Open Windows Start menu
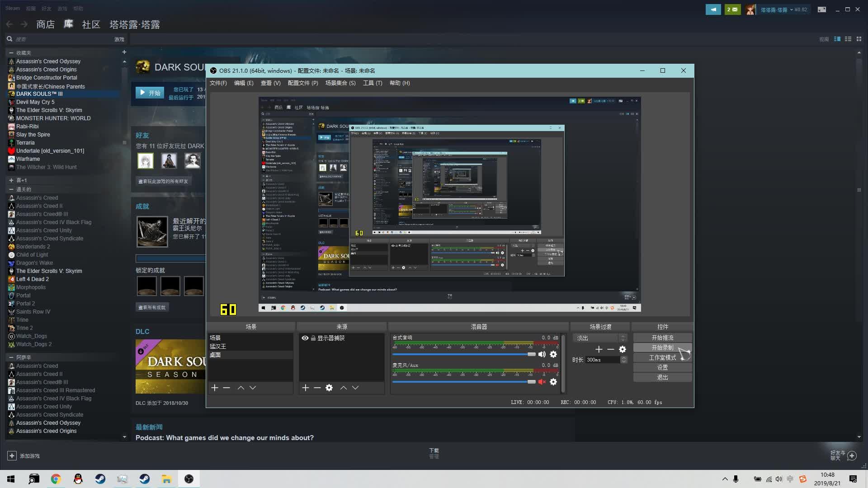This screenshot has height=488, width=868. point(11,479)
